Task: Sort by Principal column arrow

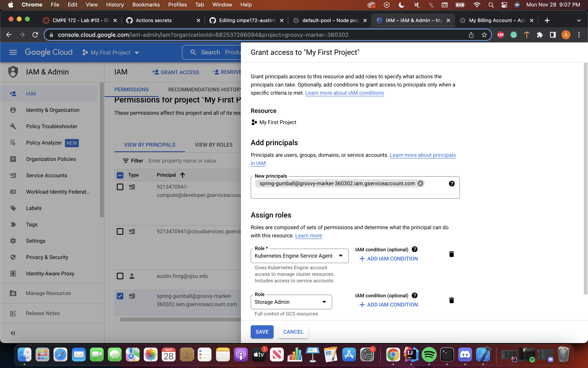Action: [x=183, y=175]
